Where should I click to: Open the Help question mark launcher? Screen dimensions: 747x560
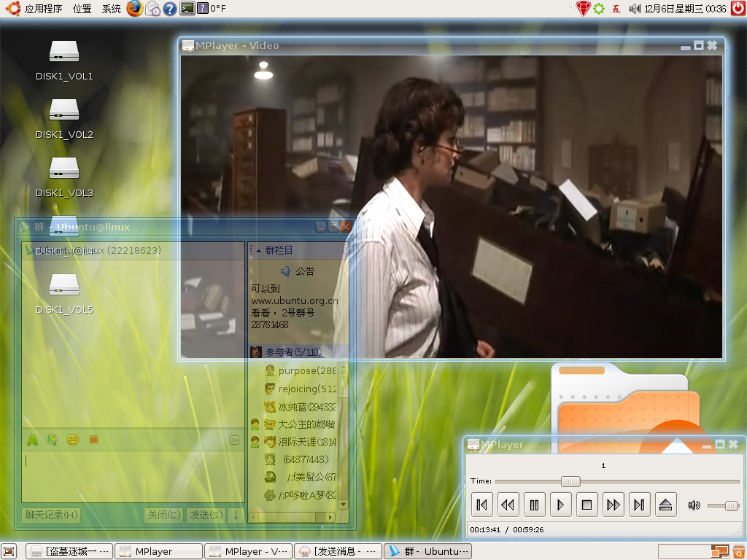pos(169,9)
